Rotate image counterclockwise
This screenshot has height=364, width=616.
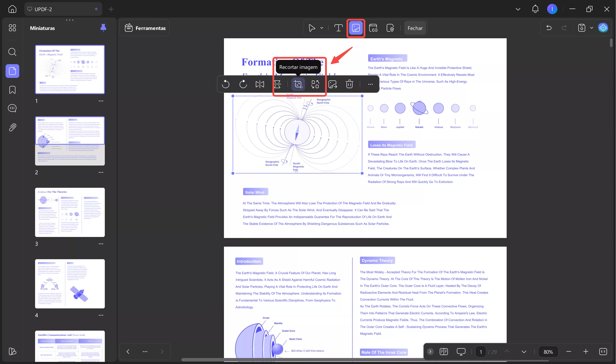225,84
